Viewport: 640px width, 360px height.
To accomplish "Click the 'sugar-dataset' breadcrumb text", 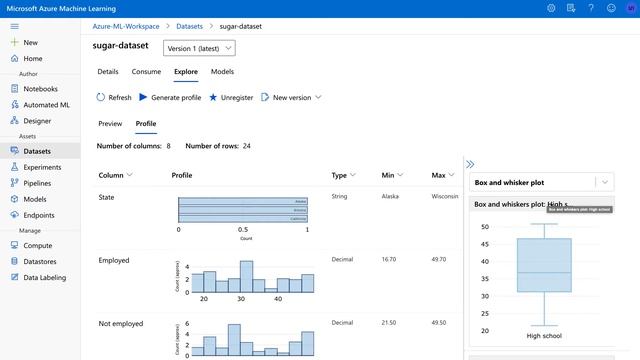I will (241, 26).
